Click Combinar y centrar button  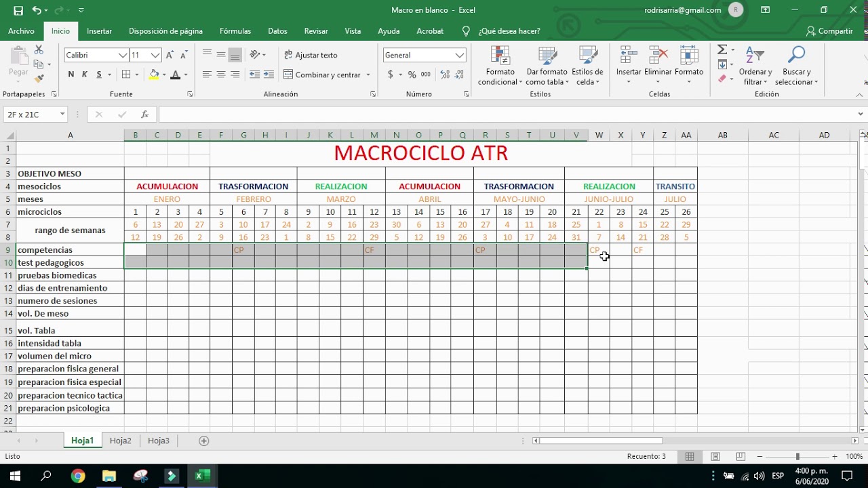322,75
